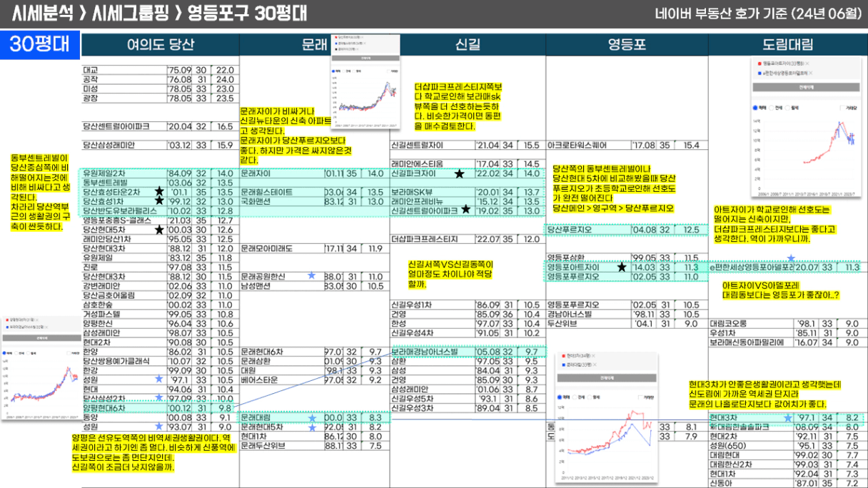Select the 유원제일2차 cell
This screenshot has height=488, width=868.
click(124, 173)
